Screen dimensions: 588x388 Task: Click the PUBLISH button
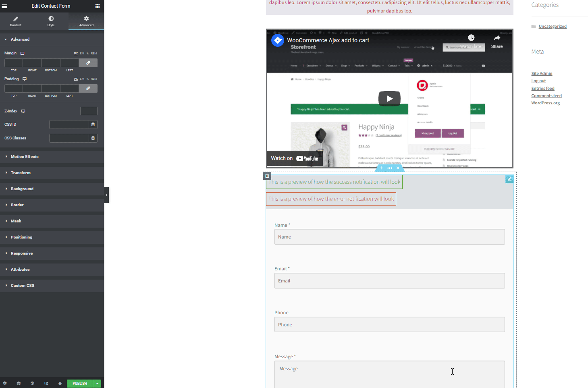point(80,384)
